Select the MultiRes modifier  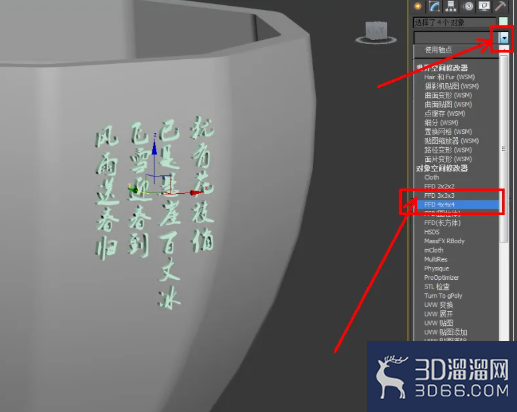[436, 259]
